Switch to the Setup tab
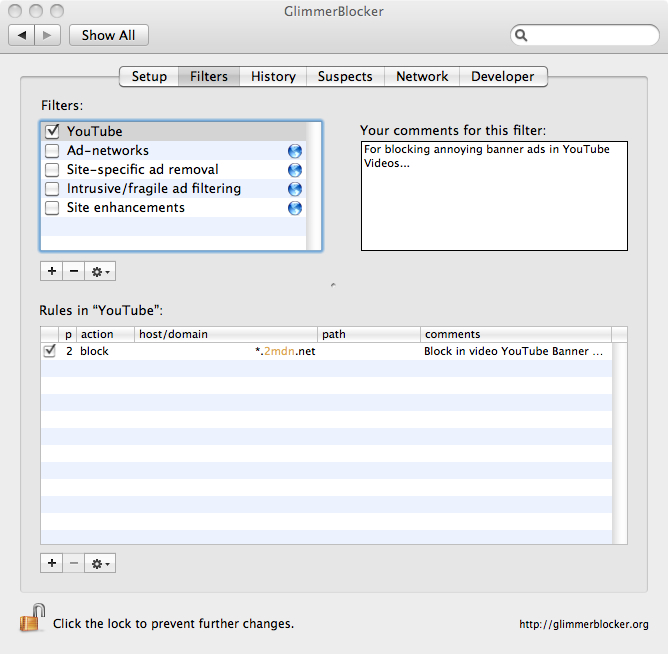Screen dimensions: 668x654 click(149, 76)
